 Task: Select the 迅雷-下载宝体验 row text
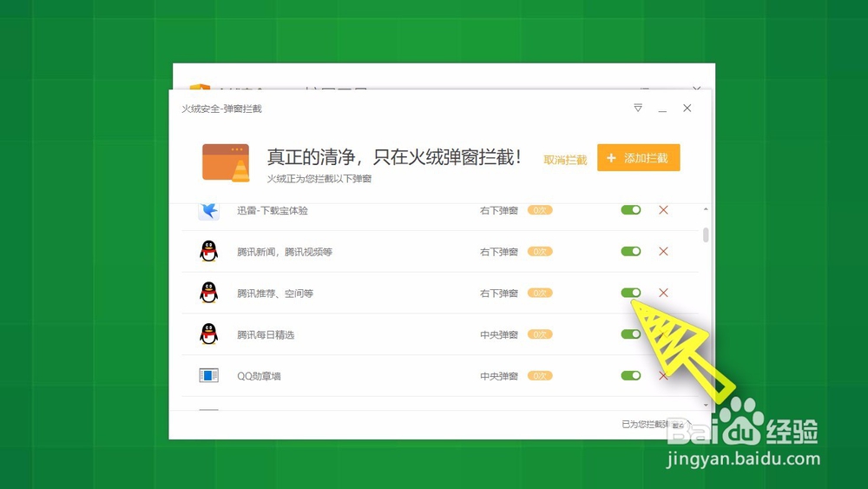[x=273, y=210]
